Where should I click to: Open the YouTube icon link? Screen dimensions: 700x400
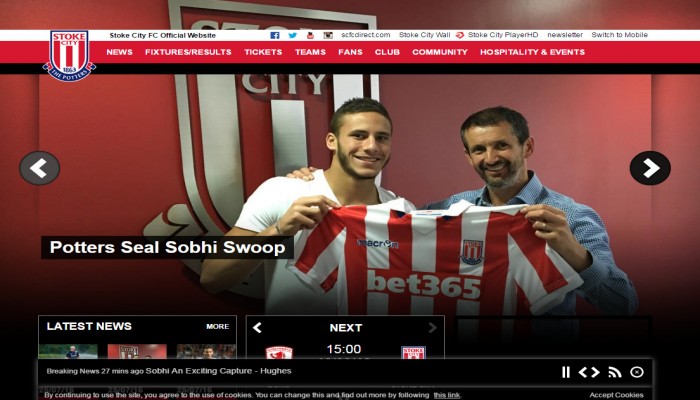click(310, 35)
